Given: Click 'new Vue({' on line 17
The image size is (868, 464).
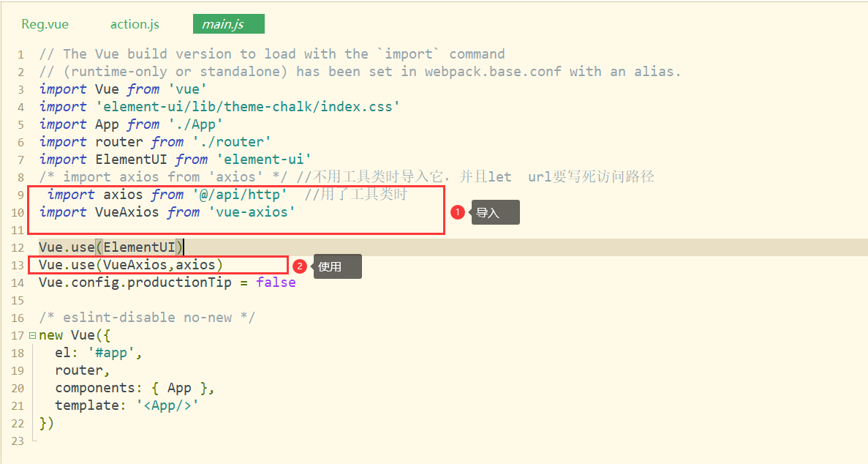Looking at the screenshot, I should click(x=75, y=335).
